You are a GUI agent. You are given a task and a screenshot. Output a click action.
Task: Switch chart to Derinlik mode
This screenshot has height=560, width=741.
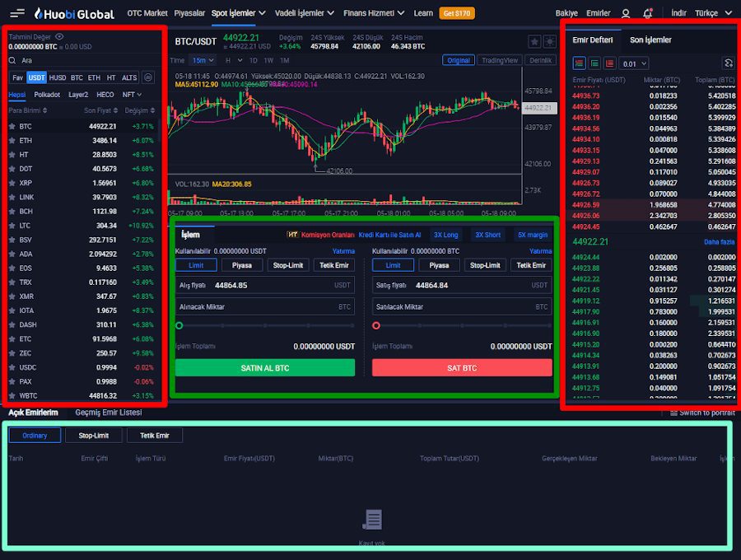coord(540,60)
